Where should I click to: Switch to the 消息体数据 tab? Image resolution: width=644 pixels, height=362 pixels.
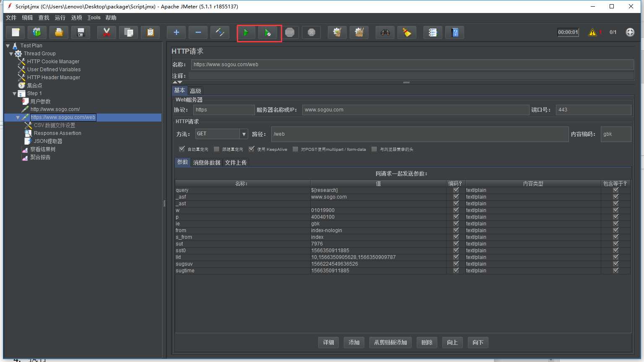pyautogui.click(x=207, y=163)
